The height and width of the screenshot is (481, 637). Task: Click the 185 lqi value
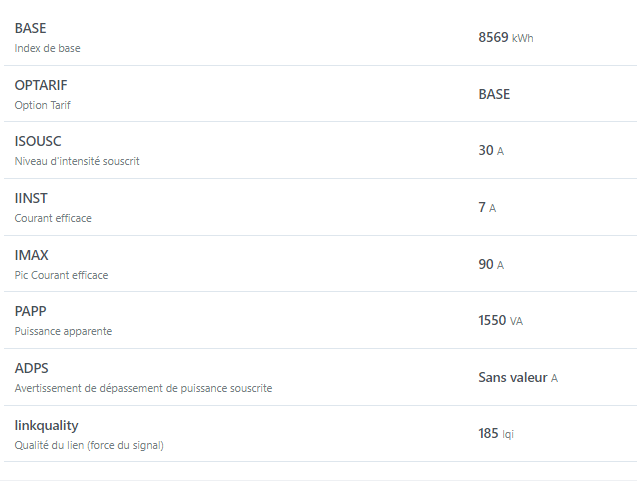pos(496,433)
